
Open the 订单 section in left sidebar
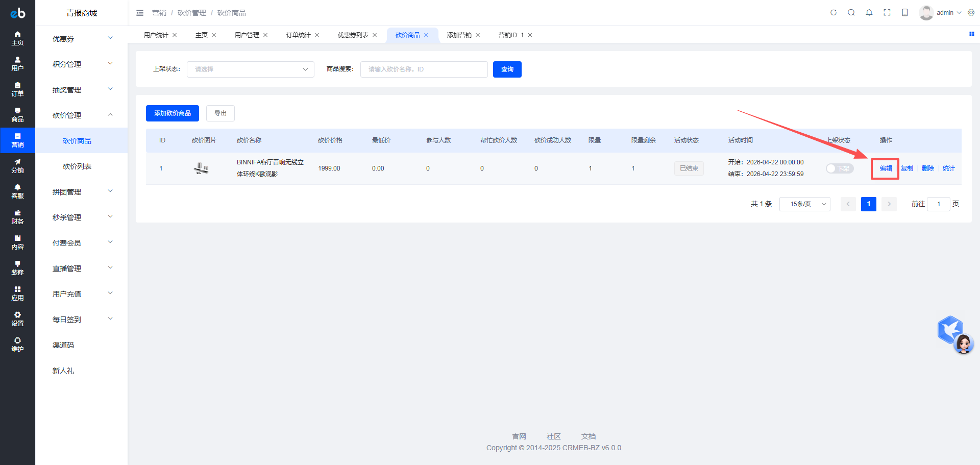pyautogui.click(x=17, y=89)
